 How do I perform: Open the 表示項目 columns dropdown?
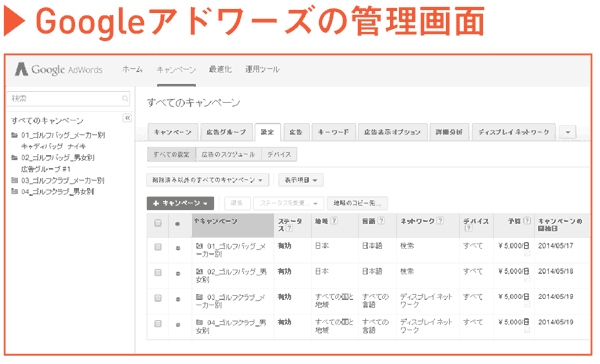tap(301, 180)
